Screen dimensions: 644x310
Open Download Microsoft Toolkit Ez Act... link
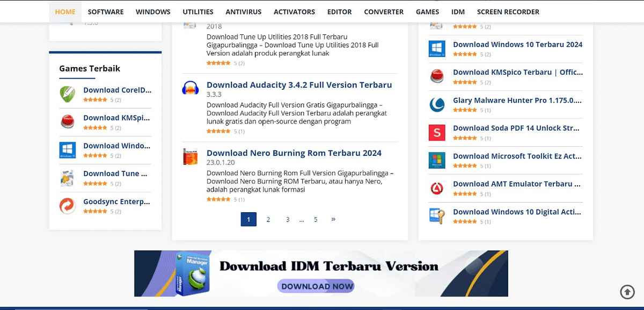518,156
